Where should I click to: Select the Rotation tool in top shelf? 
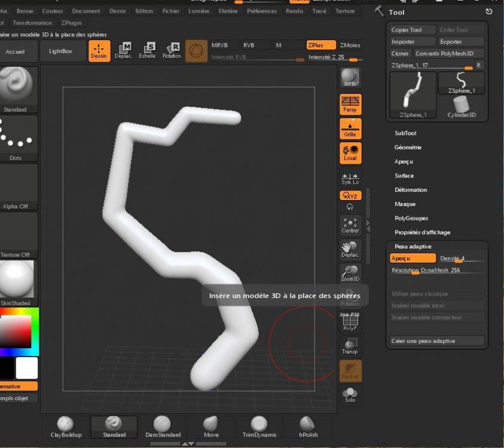[172, 50]
